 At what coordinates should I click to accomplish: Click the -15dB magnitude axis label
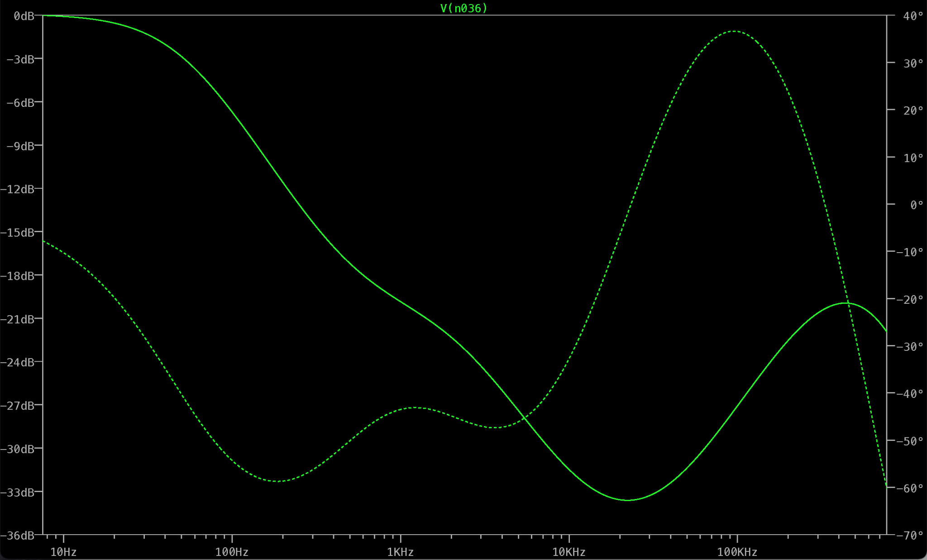tap(18, 233)
